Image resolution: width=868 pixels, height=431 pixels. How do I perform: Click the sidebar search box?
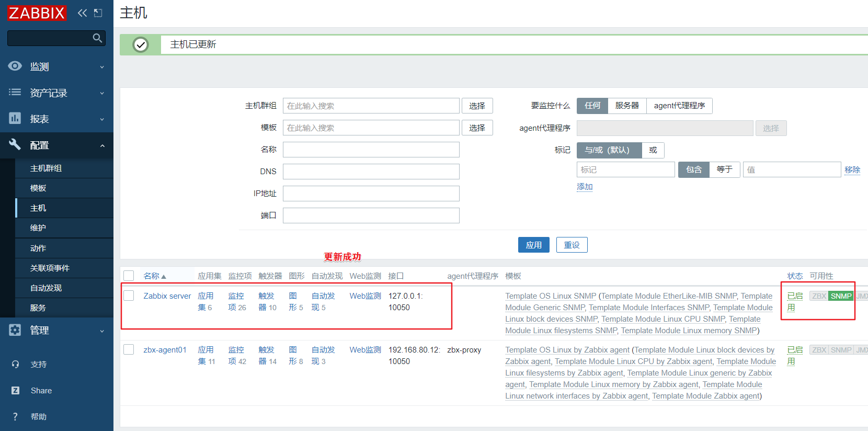pos(56,38)
